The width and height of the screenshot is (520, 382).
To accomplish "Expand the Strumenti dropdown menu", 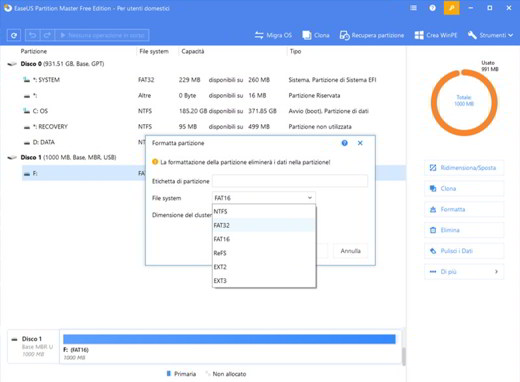I will point(490,35).
